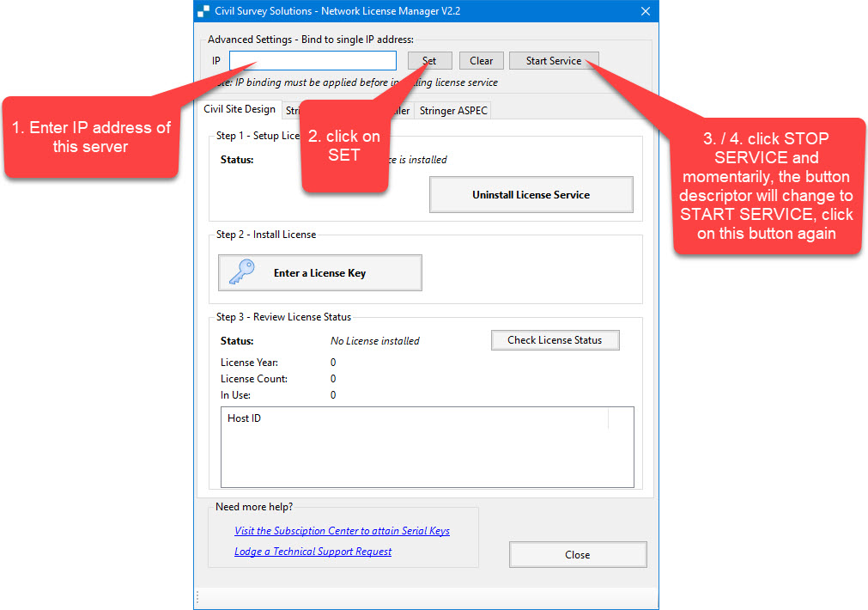868x610 pixels.
Task: Clear the bound IP address
Action: pos(481,61)
